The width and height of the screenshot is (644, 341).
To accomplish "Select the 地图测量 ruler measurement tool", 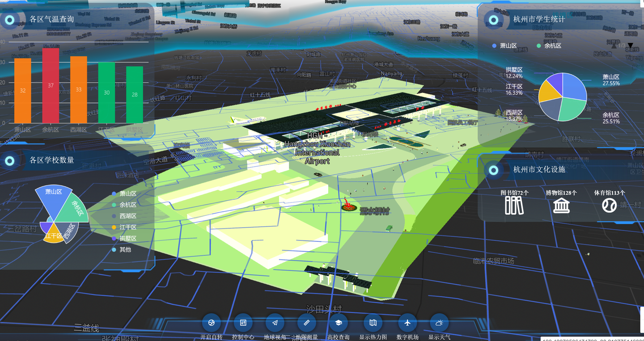I will (x=307, y=323).
